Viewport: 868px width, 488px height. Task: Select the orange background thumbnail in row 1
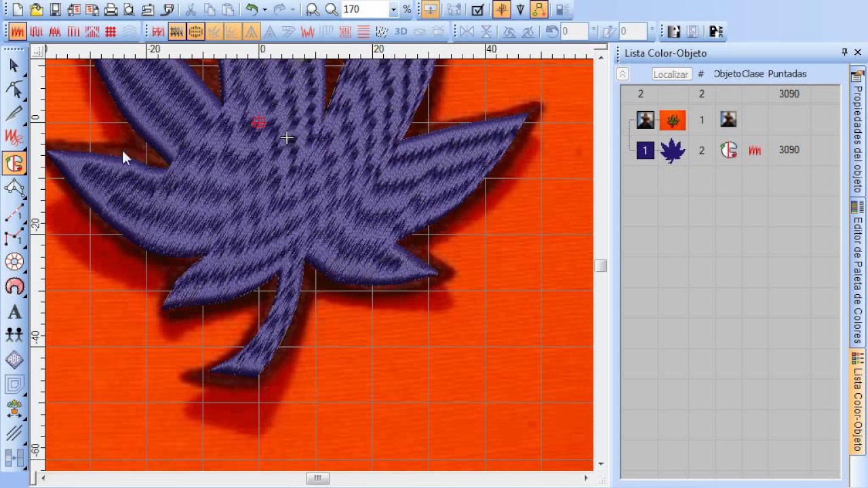pyautogui.click(x=673, y=120)
